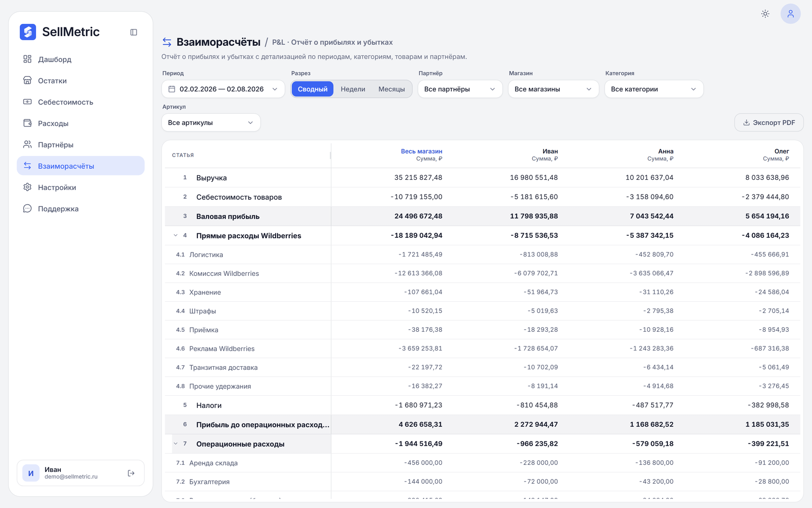Click the Партнёры people icon
This screenshot has width=812, height=508.
point(27,145)
